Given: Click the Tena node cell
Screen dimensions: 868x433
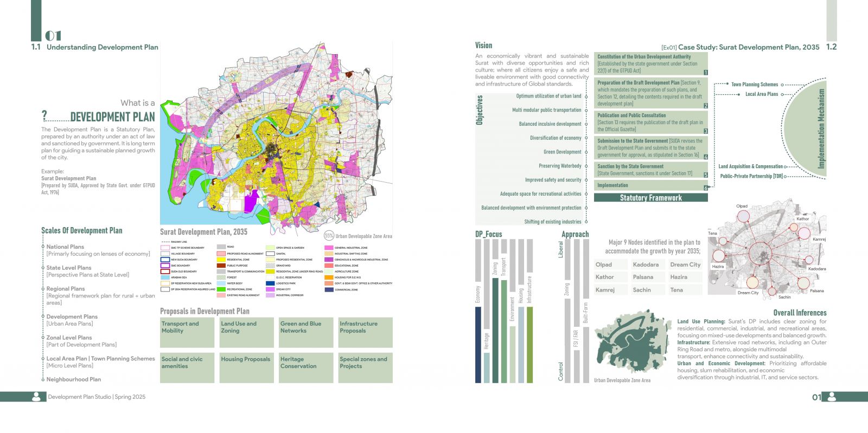Looking at the screenshot, I should (x=685, y=290).
